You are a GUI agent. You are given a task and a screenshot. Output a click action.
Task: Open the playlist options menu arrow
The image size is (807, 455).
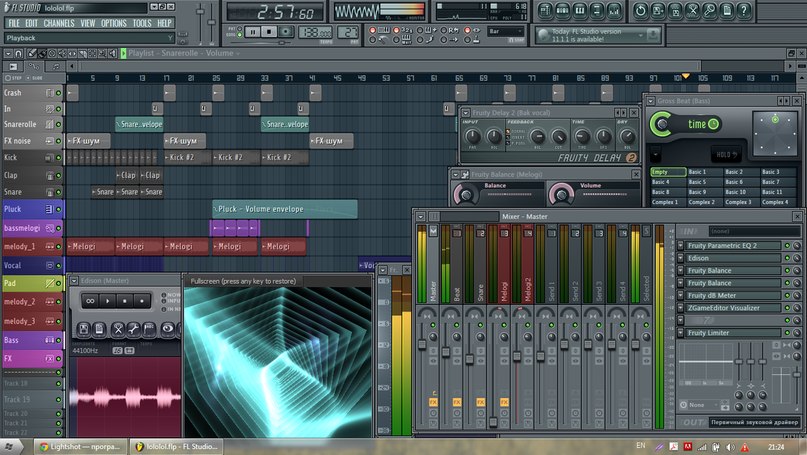pos(8,53)
